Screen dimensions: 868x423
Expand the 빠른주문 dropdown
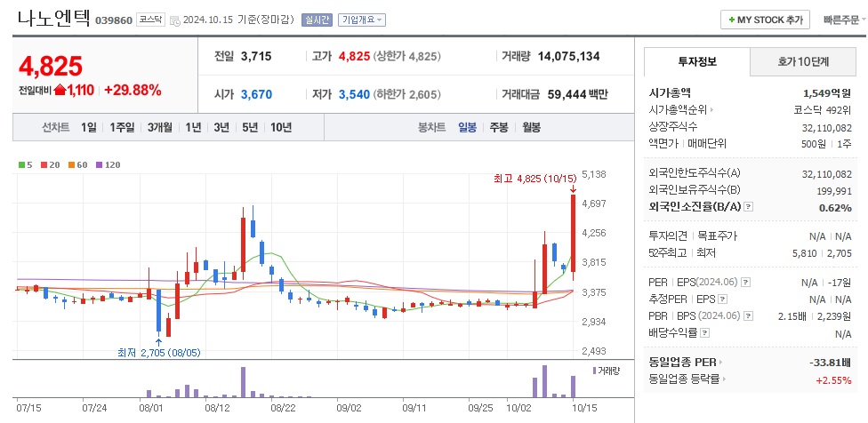844,20
